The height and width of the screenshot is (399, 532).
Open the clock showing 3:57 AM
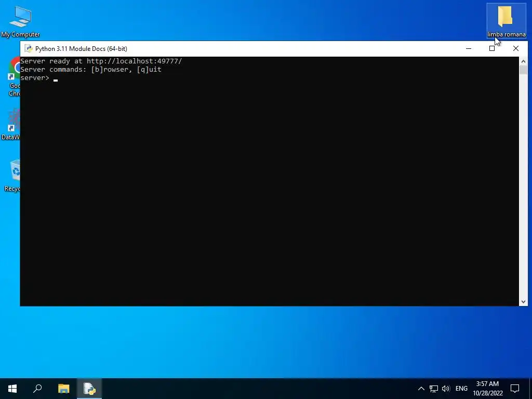(487, 389)
